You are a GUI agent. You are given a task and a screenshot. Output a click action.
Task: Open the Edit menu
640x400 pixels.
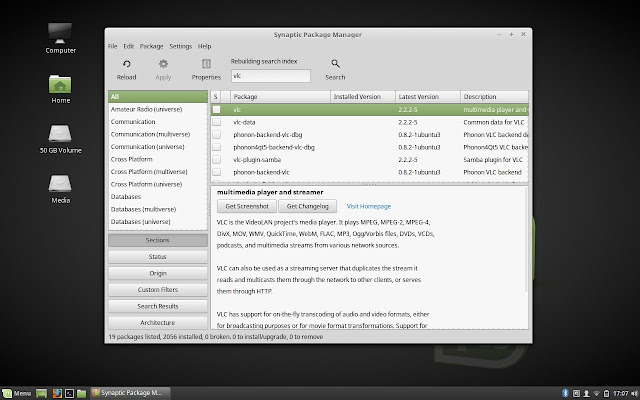(x=129, y=46)
